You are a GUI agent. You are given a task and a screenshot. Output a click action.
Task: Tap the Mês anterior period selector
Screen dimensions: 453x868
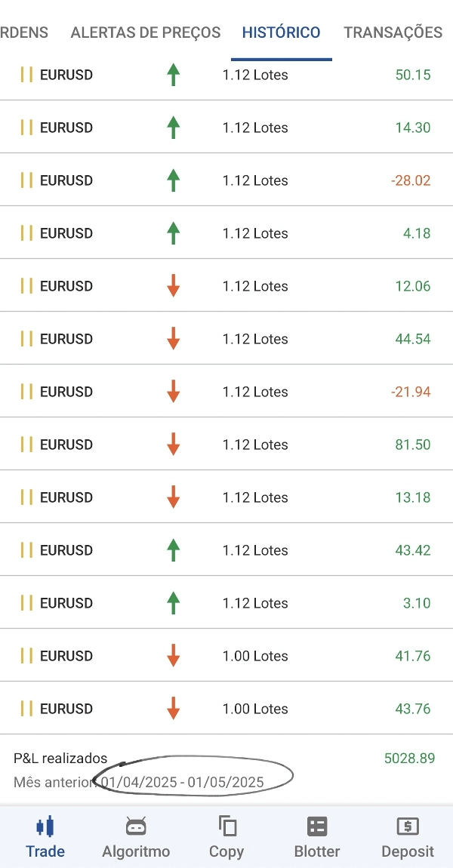coord(50,782)
